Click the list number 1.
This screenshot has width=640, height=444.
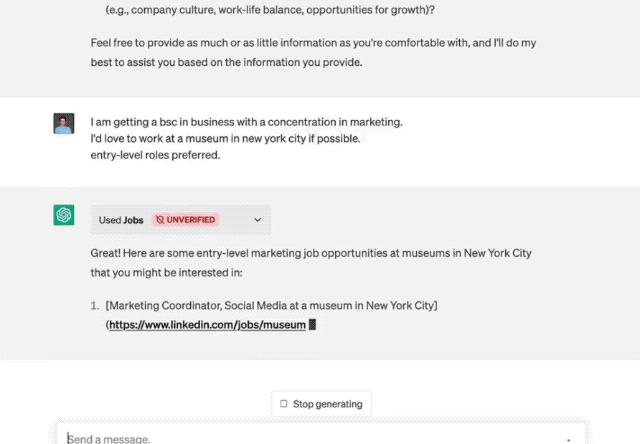click(x=94, y=306)
